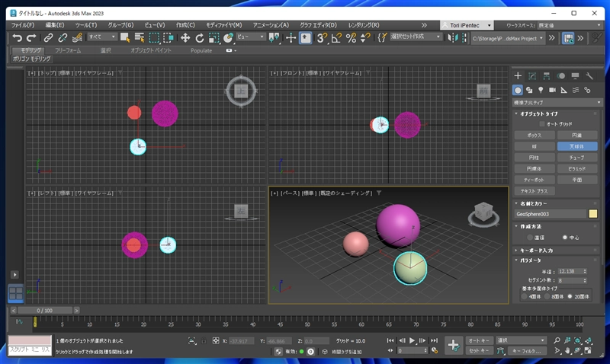Open the Create command panel tab
The height and width of the screenshot is (364, 610).
[518, 75]
